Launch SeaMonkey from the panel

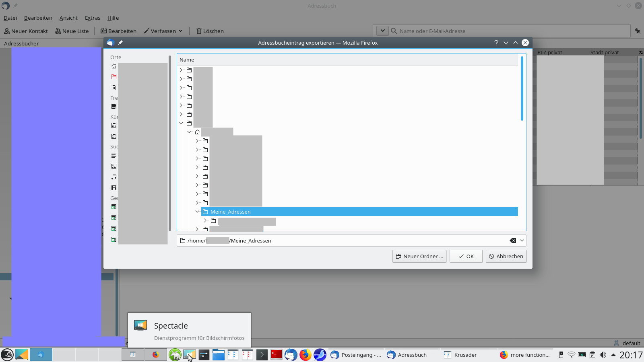point(320,355)
